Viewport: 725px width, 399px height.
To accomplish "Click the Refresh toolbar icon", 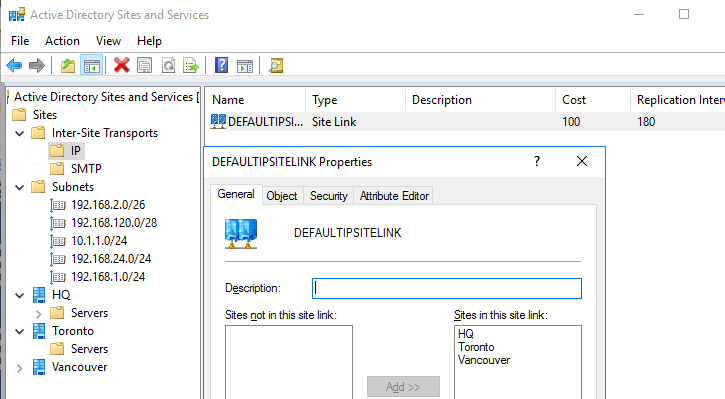I will tap(168, 66).
